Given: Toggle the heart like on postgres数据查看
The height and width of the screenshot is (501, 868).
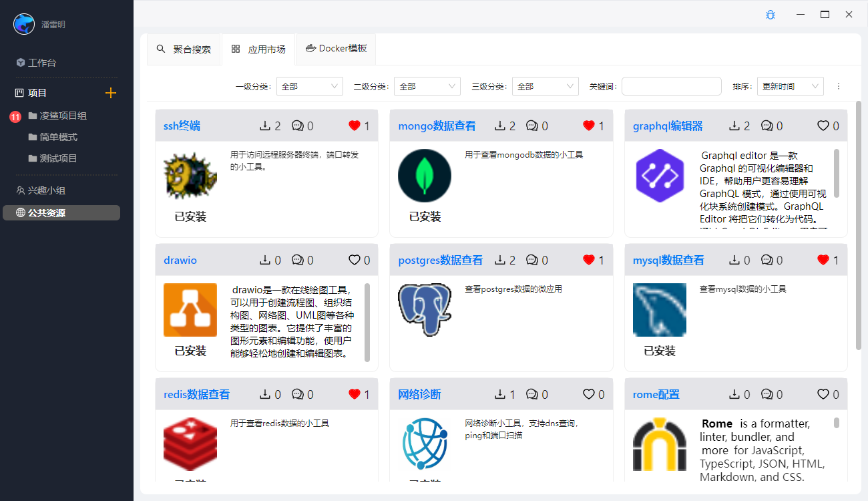Looking at the screenshot, I should (588, 260).
